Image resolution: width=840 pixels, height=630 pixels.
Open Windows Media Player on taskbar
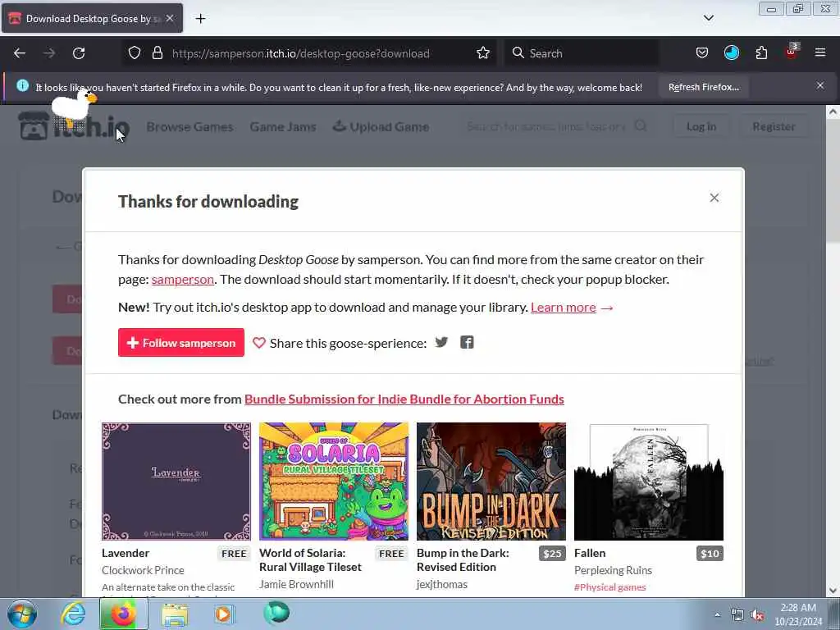point(224,614)
